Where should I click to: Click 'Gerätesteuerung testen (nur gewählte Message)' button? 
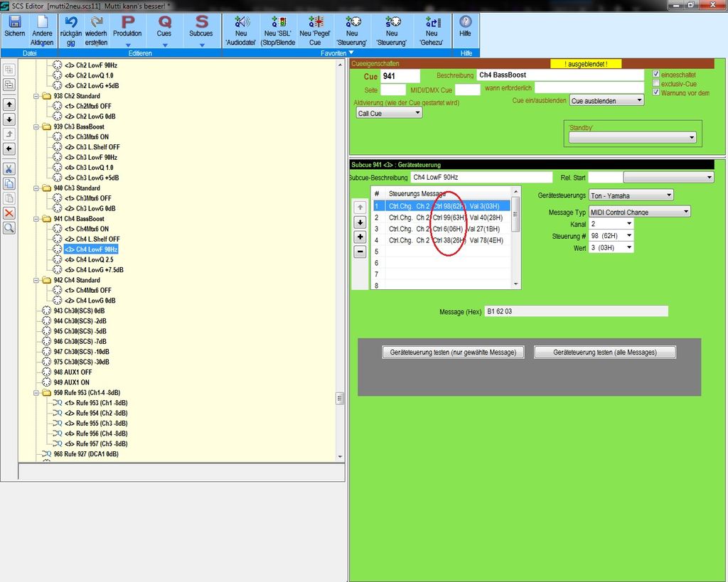[x=454, y=352]
